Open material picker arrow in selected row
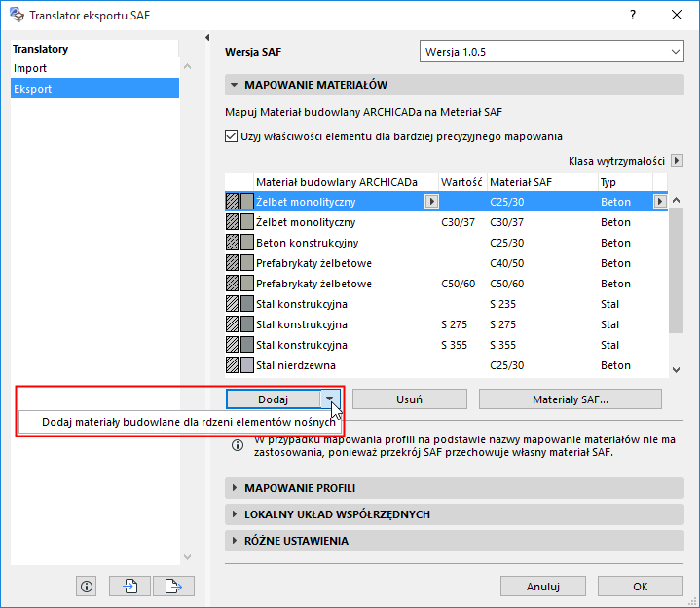This screenshot has width=700, height=608. [x=431, y=202]
